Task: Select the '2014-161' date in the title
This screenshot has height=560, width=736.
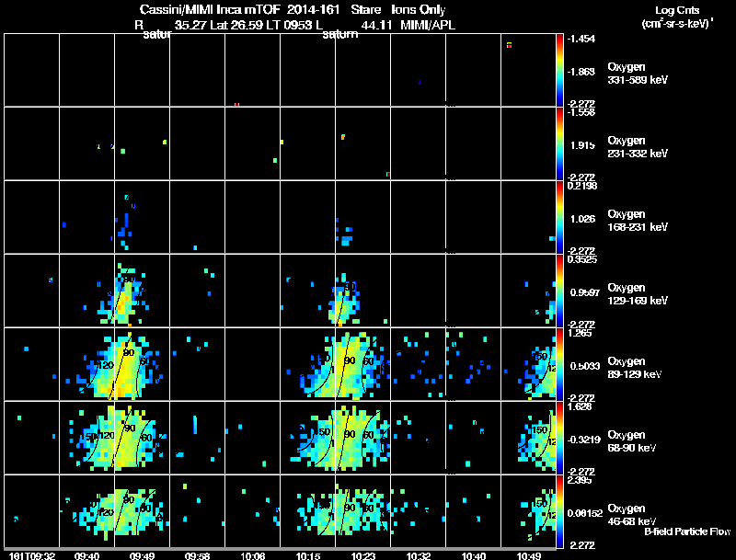Action: pyautogui.click(x=313, y=10)
